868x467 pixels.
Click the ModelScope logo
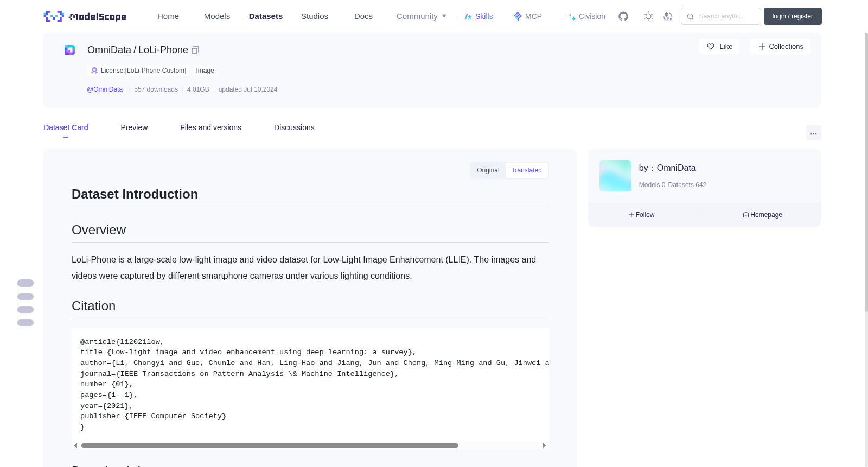tap(85, 16)
